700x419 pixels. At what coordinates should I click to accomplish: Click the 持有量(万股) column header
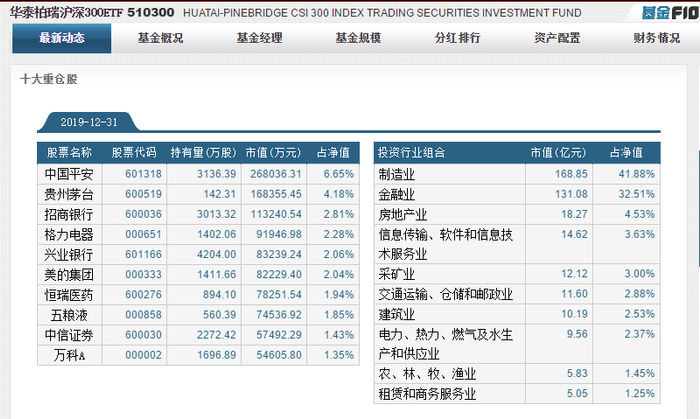204,153
